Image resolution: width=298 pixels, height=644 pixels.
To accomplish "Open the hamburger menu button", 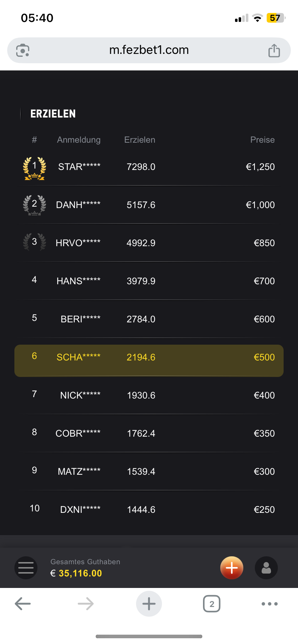I will click(26, 567).
